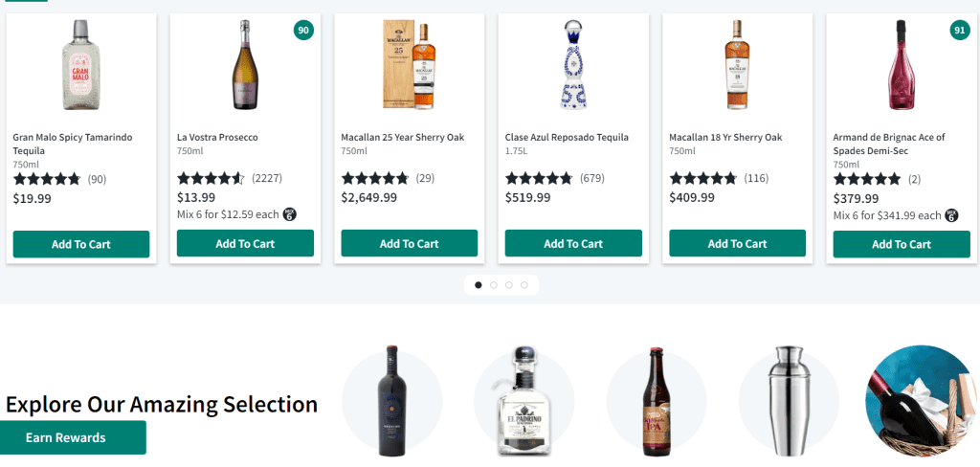This screenshot has width=980, height=467.
Task: Click Mix 6 icon beside La Vostra Prosecco price
Action: (x=290, y=214)
